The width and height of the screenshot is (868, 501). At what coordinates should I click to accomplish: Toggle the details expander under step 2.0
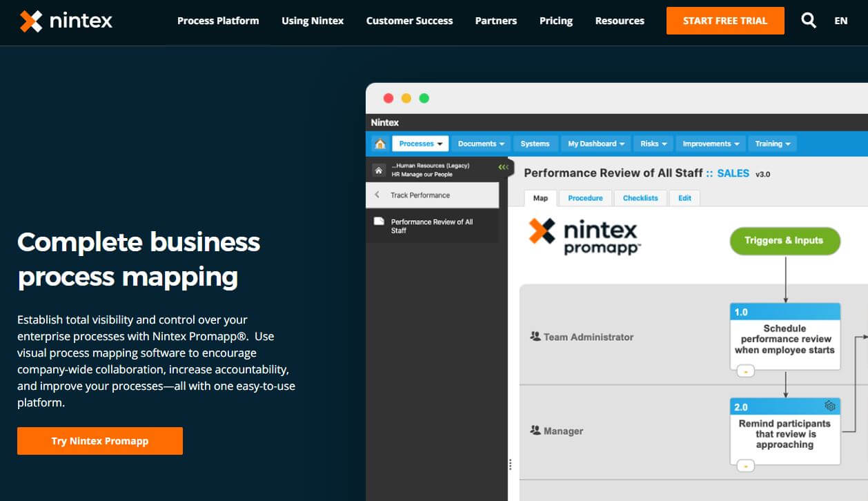tap(747, 466)
